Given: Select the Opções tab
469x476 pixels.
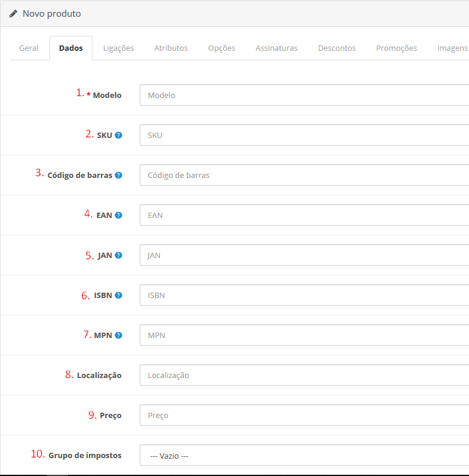Looking at the screenshot, I should [221, 48].
